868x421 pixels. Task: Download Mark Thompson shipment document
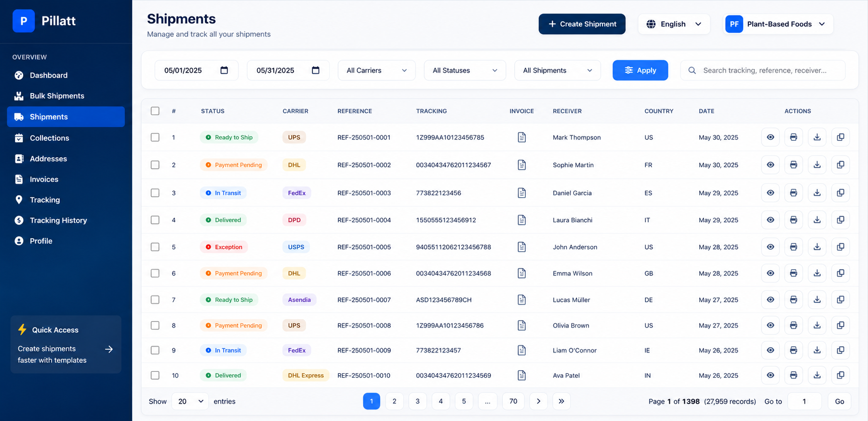pos(817,137)
